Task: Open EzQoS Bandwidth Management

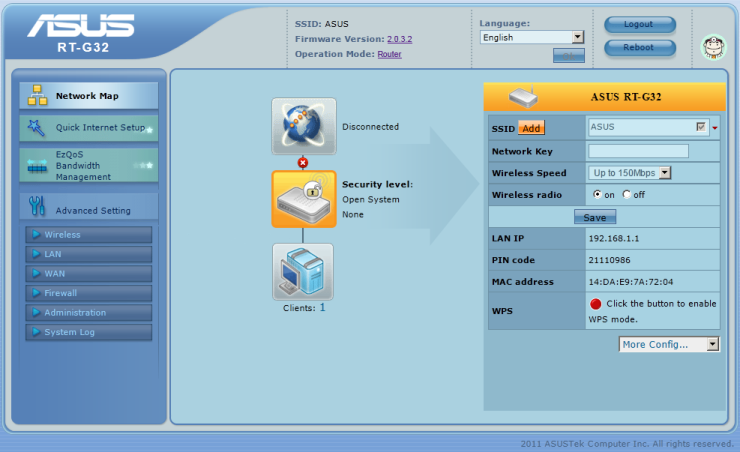Action: pyautogui.click(x=89, y=166)
